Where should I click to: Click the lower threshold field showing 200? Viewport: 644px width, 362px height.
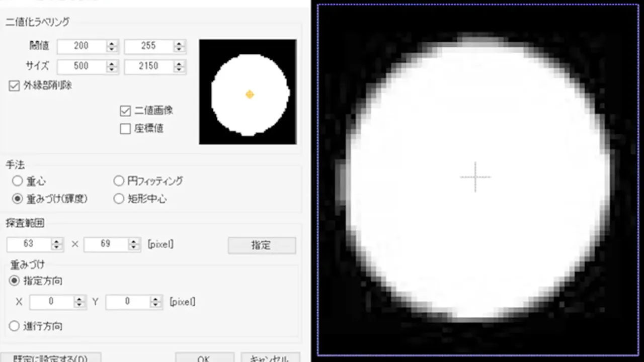click(x=82, y=46)
